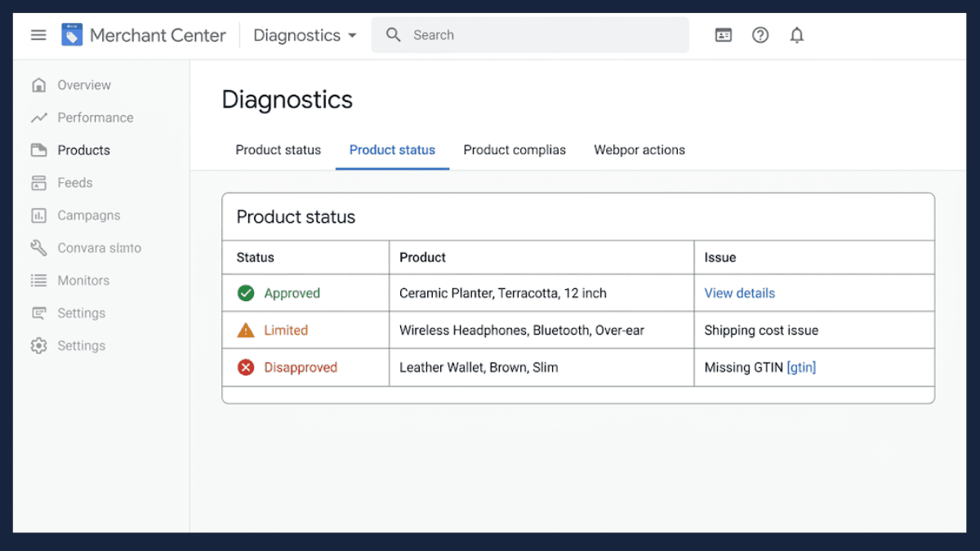Open the account card icon
This screenshot has height=551, width=980.
724,35
